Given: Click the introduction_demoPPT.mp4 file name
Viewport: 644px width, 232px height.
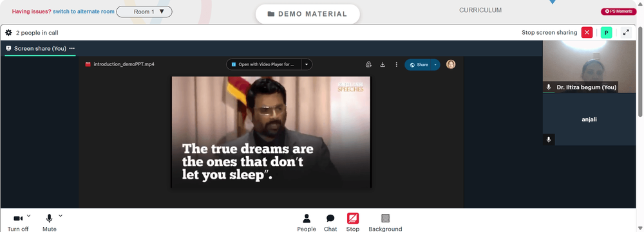Looking at the screenshot, I should (x=124, y=64).
